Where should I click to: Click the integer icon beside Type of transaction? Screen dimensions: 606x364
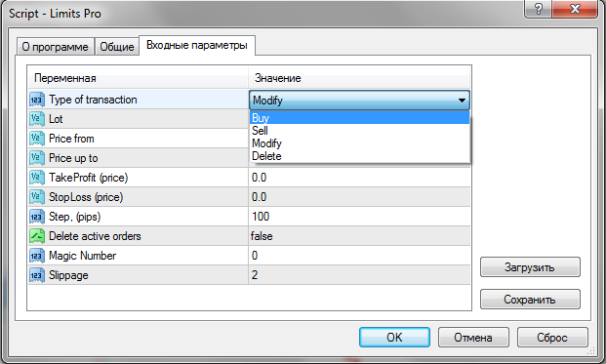pyautogui.click(x=37, y=100)
